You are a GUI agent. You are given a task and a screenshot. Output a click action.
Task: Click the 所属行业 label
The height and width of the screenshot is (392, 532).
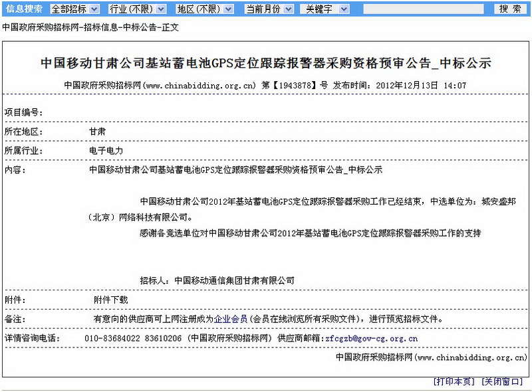coord(24,151)
